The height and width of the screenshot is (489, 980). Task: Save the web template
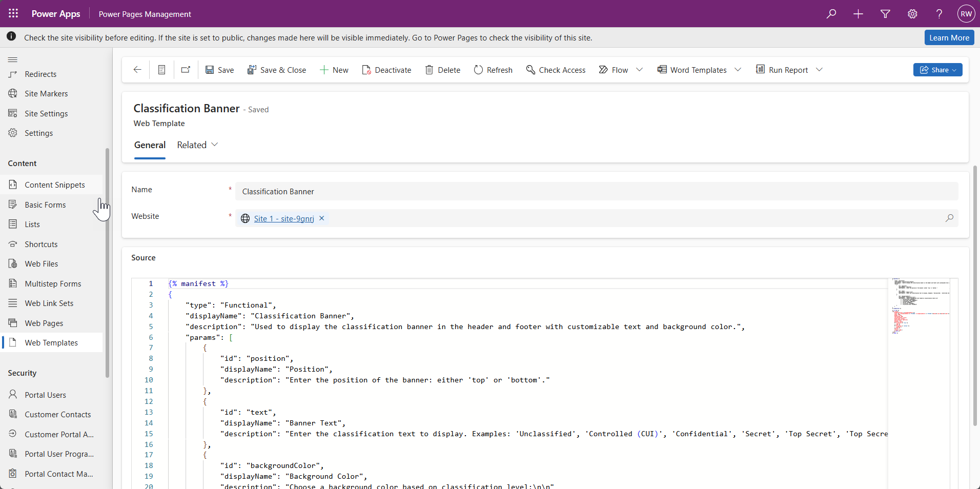click(220, 70)
